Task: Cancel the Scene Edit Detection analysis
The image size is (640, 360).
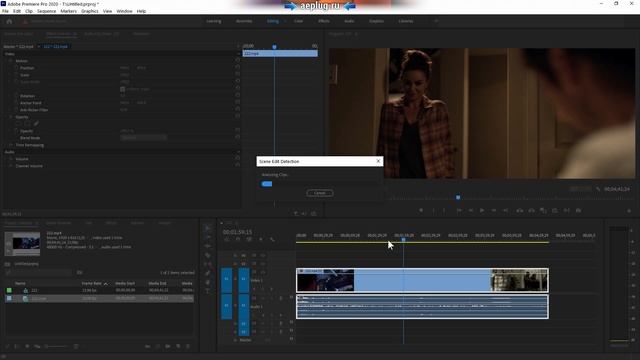Action: (x=320, y=193)
